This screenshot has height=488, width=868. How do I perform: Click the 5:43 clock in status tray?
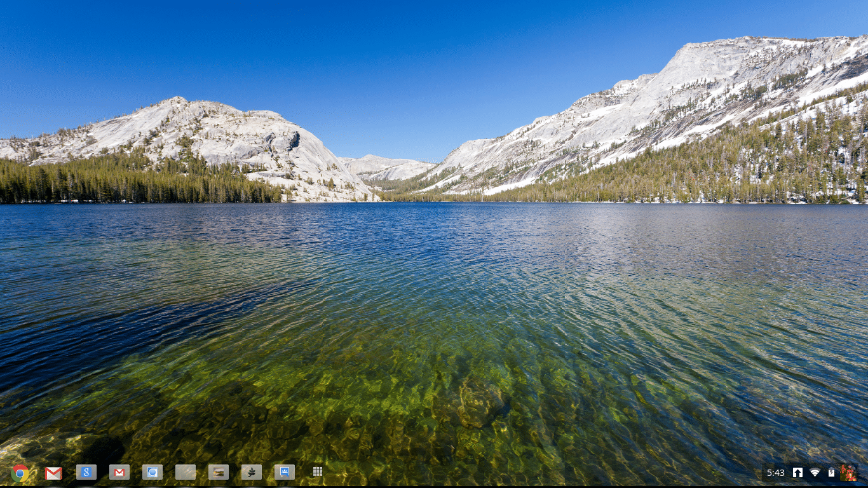pos(775,473)
